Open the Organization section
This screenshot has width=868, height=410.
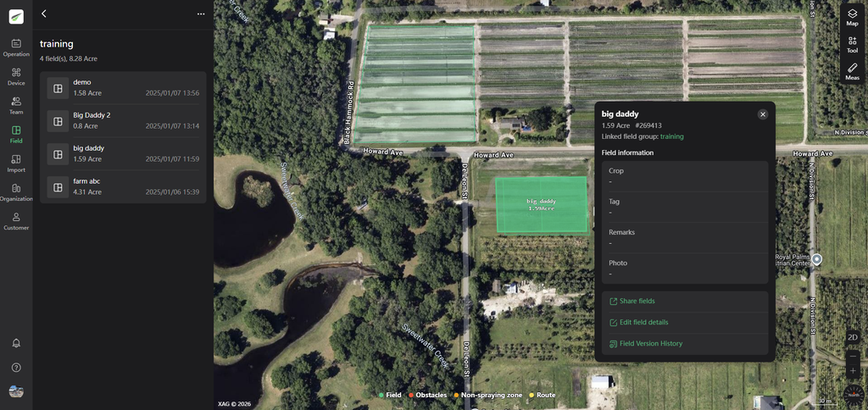click(16, 191)
